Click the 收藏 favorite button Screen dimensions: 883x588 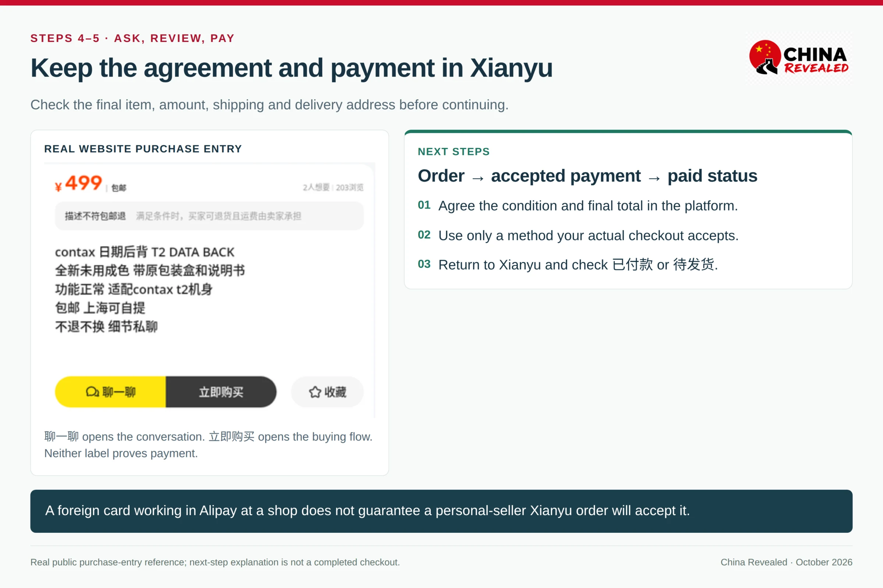(x=327, y=392)
